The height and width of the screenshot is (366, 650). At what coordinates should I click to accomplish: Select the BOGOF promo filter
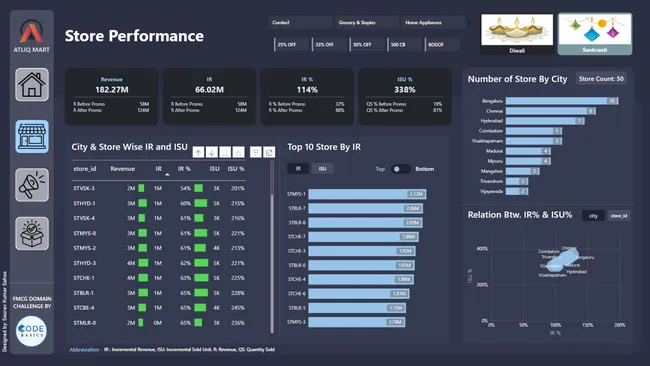(442, 44)
